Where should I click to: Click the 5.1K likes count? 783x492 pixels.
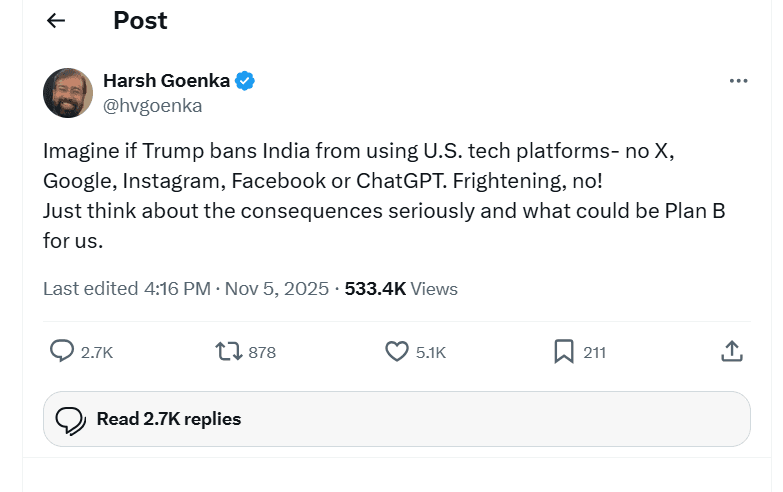click(431, 352)
